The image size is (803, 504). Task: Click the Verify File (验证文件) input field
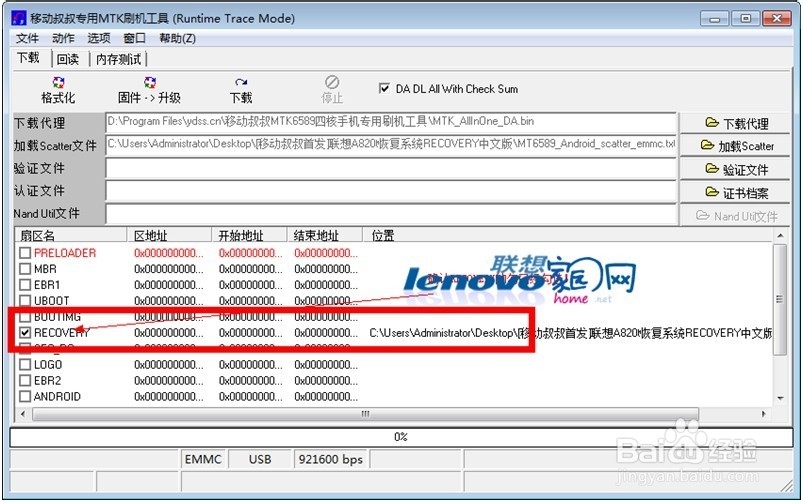point(391,168)
